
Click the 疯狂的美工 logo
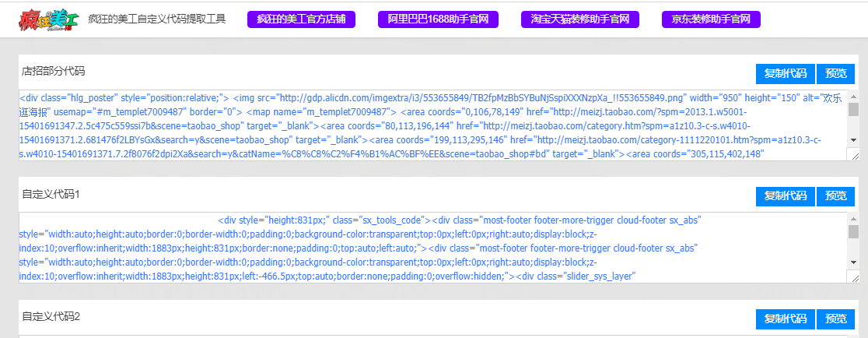pyautogui.click(x=47, y=19)
